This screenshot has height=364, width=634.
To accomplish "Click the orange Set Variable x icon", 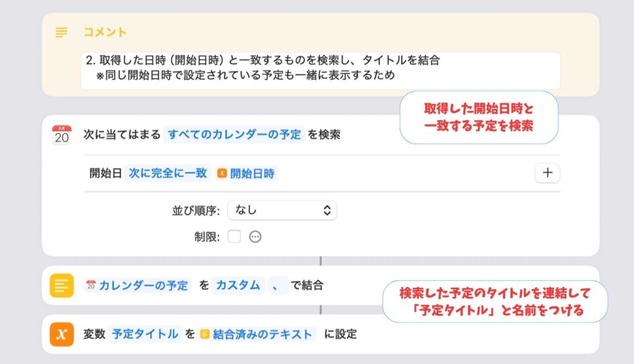I will [x=62, y=334].
